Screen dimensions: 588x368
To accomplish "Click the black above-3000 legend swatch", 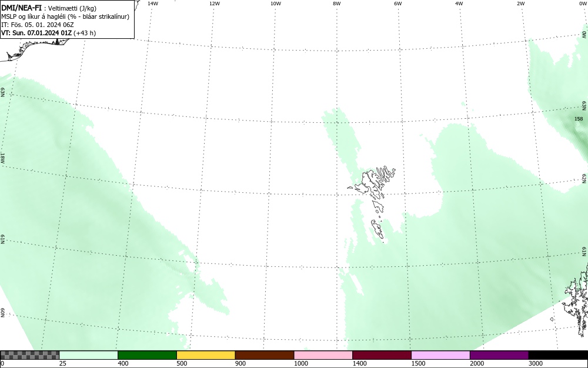I will pyautogui.click(x=558, y=355).
